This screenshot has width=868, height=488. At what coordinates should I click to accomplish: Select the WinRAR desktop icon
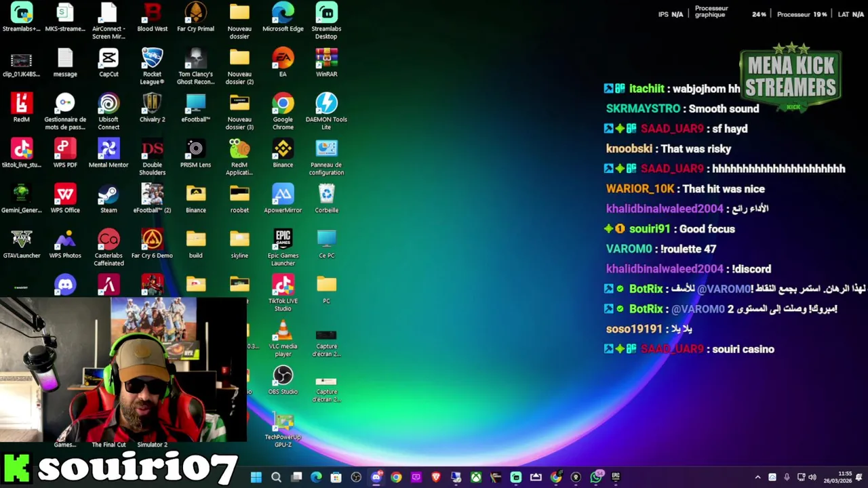tap(326, 63)
